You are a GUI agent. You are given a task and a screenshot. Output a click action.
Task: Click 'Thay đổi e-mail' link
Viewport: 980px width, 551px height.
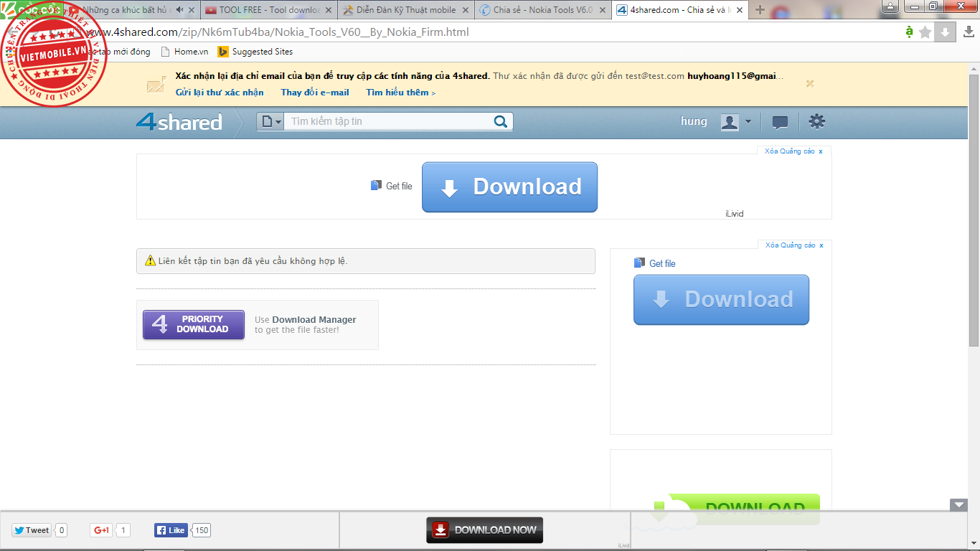[315, 93]
